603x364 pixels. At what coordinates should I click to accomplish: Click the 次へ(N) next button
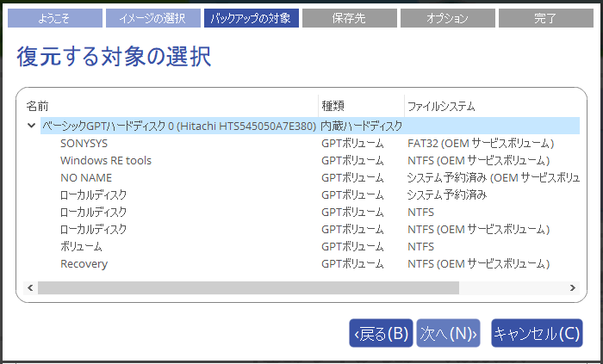tap(448, 333)
